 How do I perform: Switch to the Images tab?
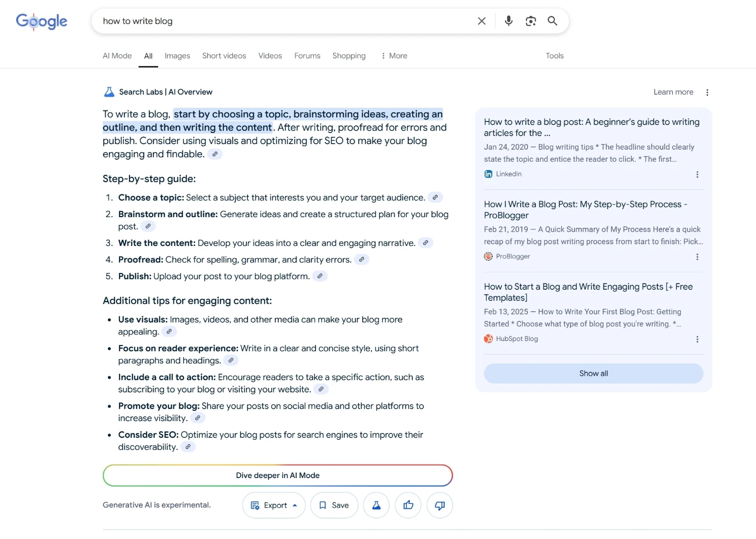177,56
